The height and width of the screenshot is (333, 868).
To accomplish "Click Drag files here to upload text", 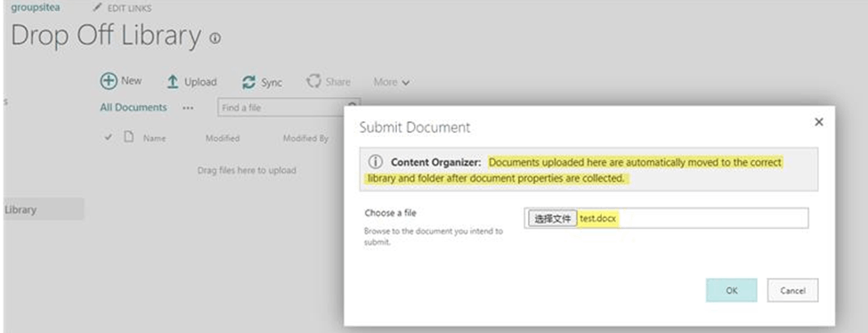I will pyautogui.click(x=247, y=171).
